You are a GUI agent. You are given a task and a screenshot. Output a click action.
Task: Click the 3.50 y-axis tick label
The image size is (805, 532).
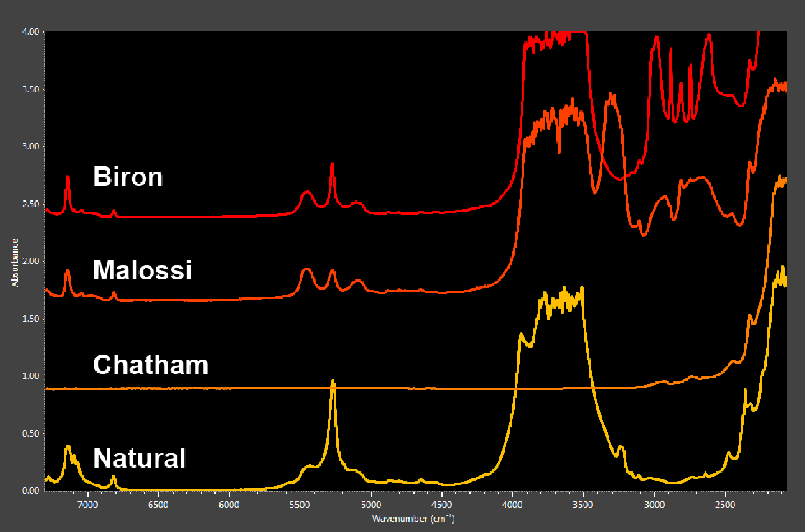[31, 89]
